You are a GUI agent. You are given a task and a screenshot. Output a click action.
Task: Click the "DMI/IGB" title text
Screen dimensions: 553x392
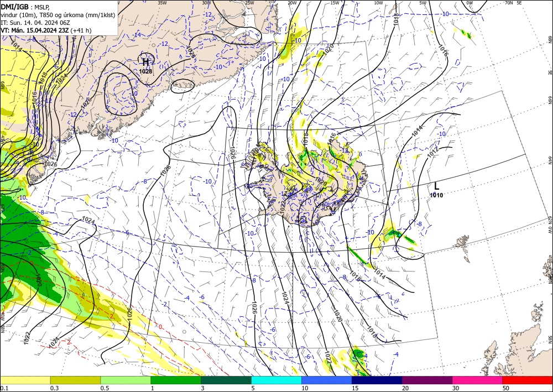pyautogui.click(x=14, y=7)
